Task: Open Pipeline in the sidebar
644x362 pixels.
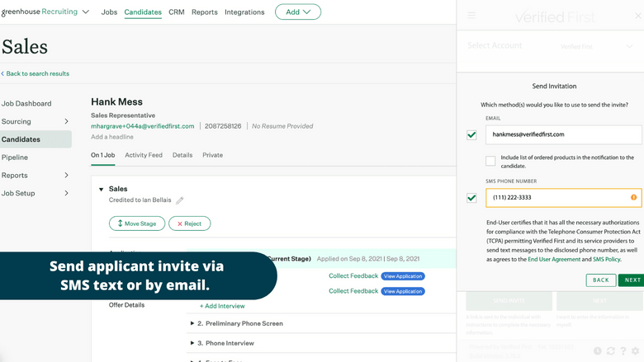Action: [15, 157]
